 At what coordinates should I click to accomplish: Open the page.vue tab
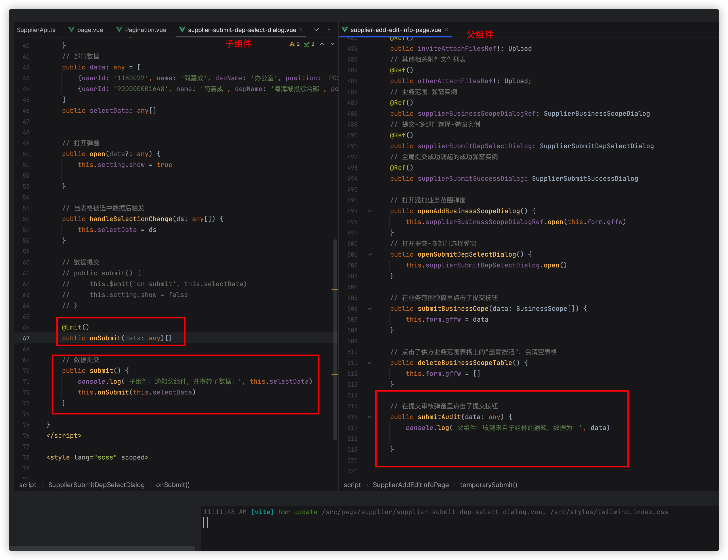tap(90, 30)
